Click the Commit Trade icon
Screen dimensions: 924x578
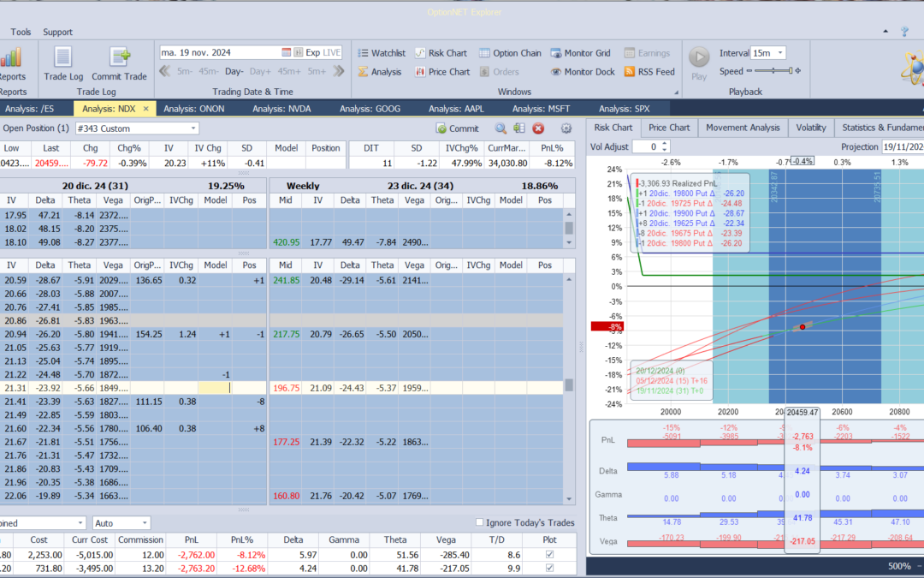[x=120, y=57]
